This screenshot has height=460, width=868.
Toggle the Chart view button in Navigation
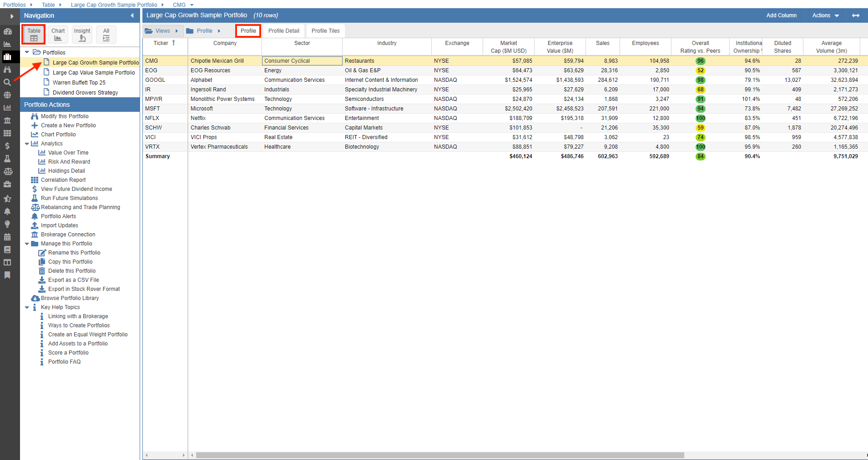[x=58, y=35]
